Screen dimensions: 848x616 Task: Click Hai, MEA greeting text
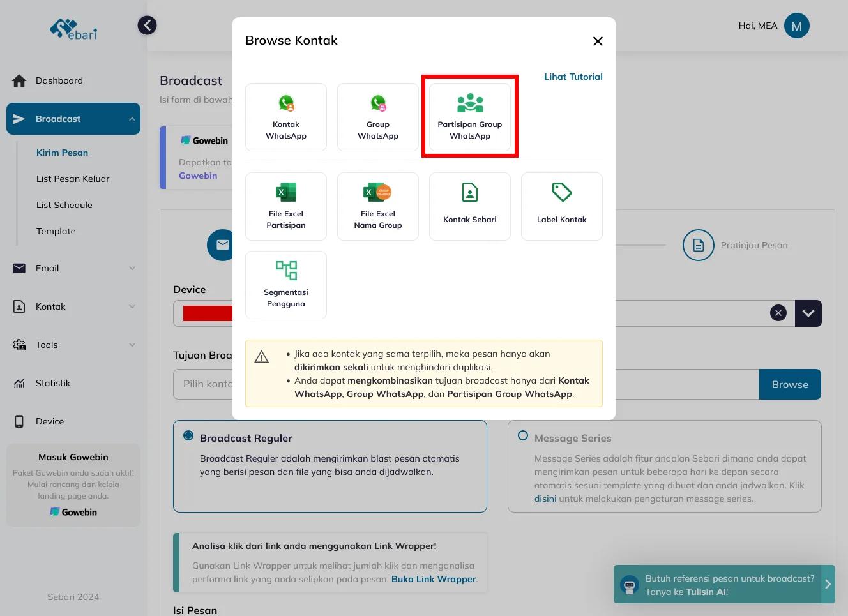pyautogui.click(x=758, y=26)
